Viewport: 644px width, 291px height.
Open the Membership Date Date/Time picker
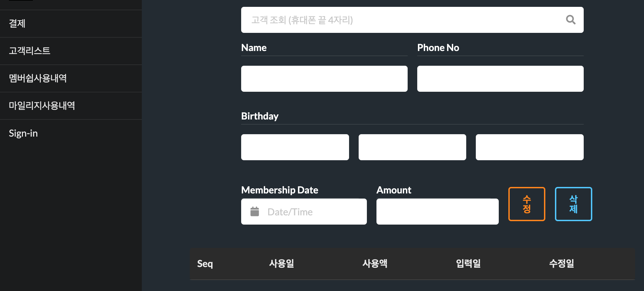click(304, 212)
